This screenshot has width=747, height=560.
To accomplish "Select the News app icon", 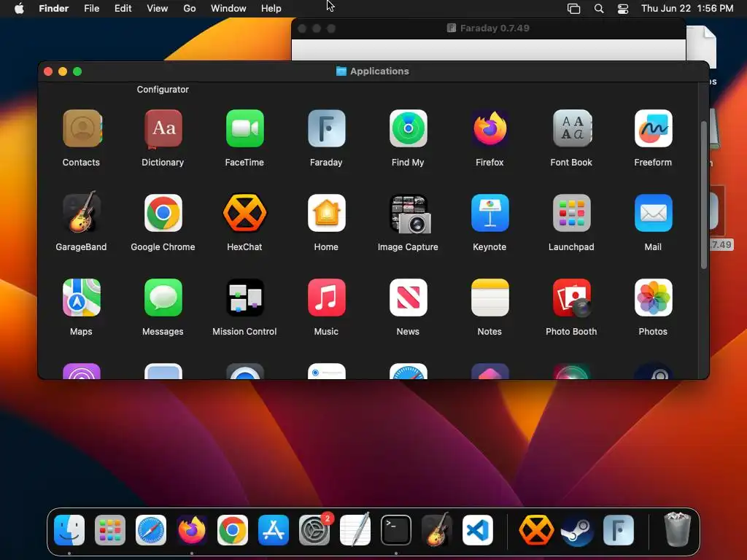I will (x=408, y=297).
